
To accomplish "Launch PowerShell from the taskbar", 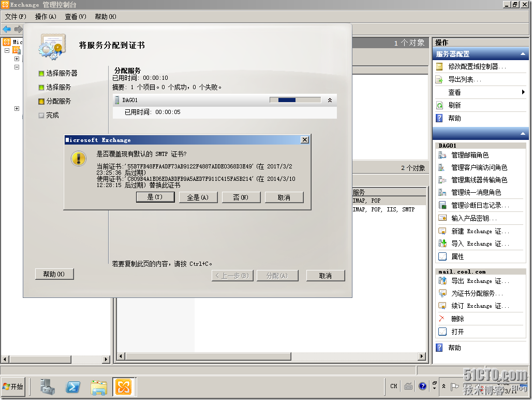I will (x=72, y=387).
